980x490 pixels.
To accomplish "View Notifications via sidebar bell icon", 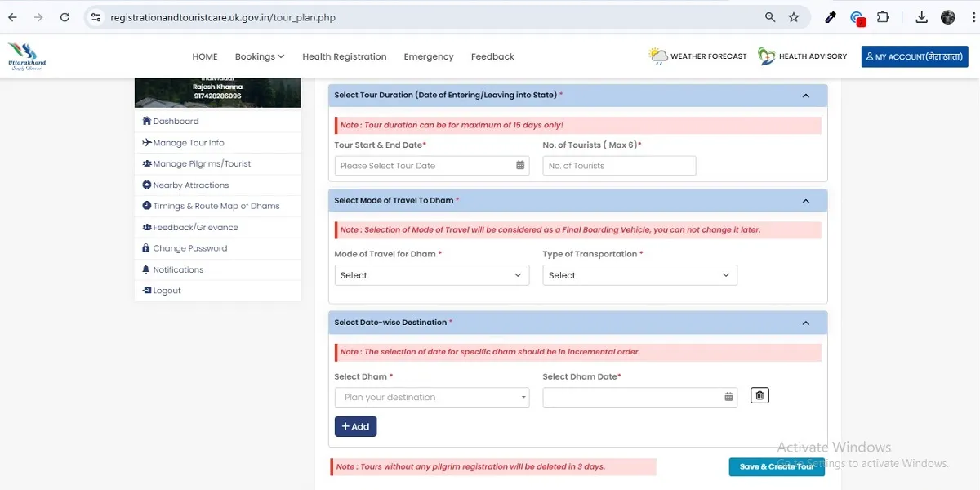I will click(x=147, y=269).
